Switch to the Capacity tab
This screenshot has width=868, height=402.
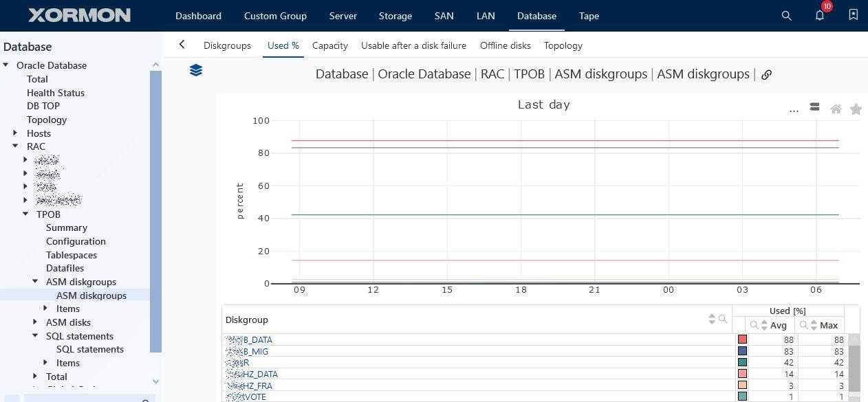[330, 45]
